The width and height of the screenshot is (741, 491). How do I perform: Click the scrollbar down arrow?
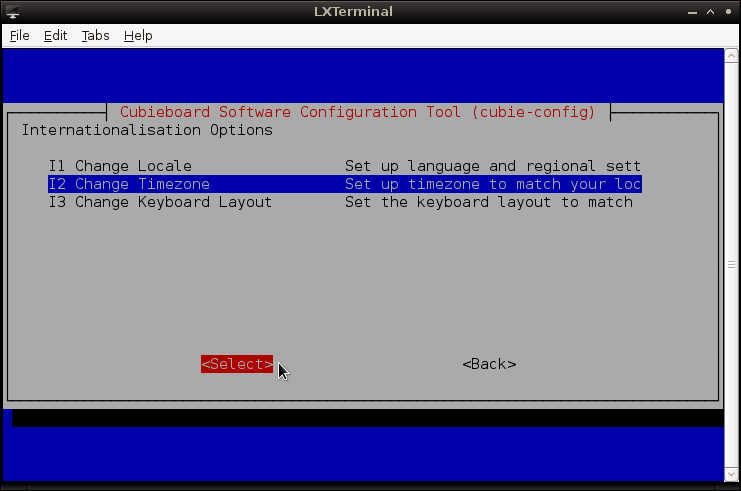click(x=730, y=475)
